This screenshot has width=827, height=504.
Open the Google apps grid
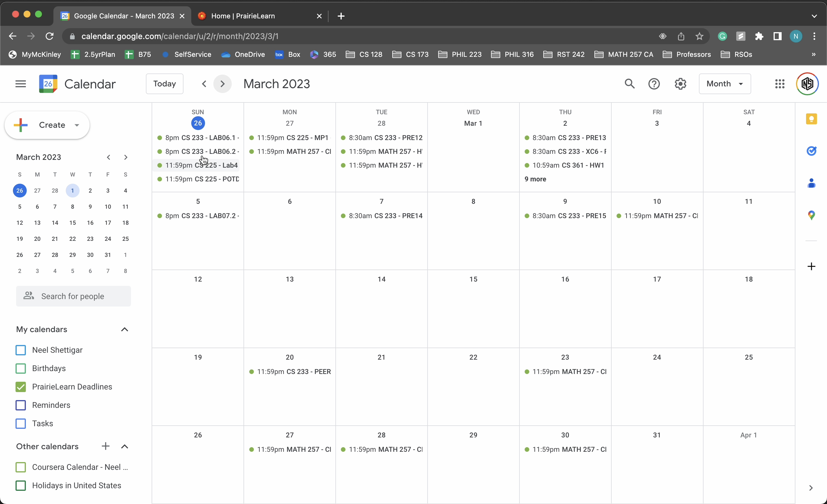pos(780,84)
